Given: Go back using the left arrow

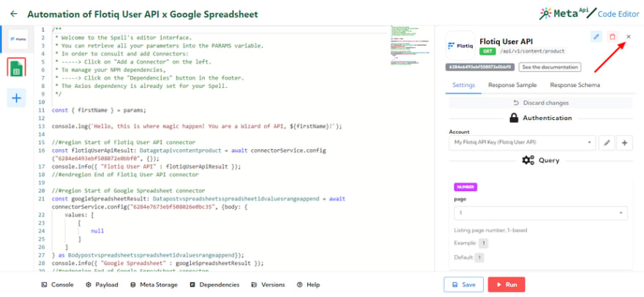Looking at the screenshot, I should click(x=14, y=14).
